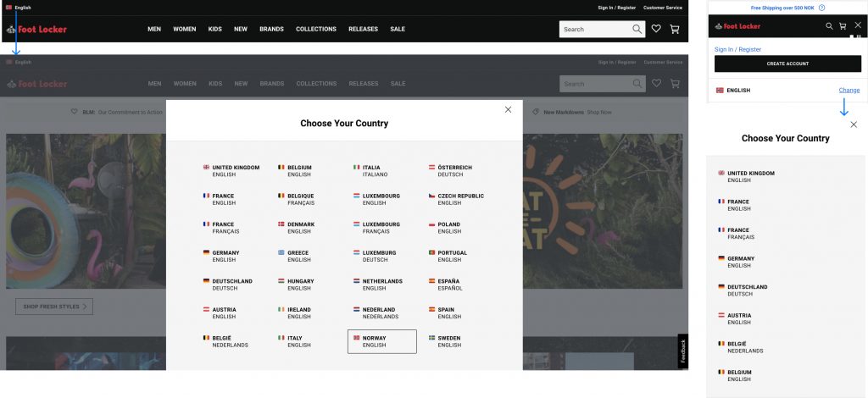This screenshot has height=398, width=868.
Task: Click the SHOP FRESH STYLES button
Action: coord(54,307)
